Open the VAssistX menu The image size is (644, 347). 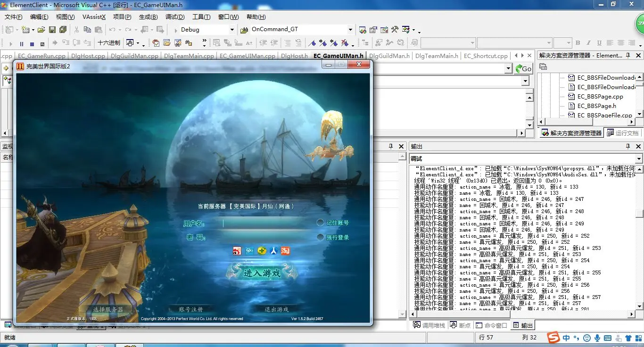94,17
